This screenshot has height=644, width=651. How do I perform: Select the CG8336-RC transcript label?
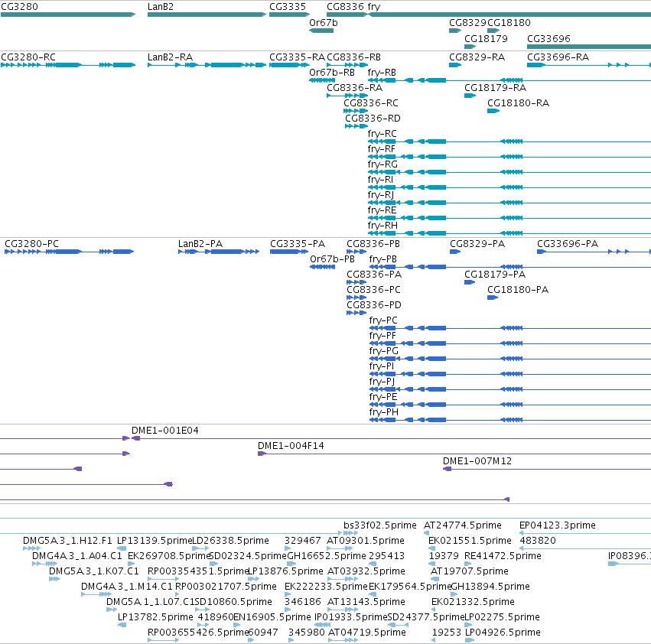coord(370,103)
